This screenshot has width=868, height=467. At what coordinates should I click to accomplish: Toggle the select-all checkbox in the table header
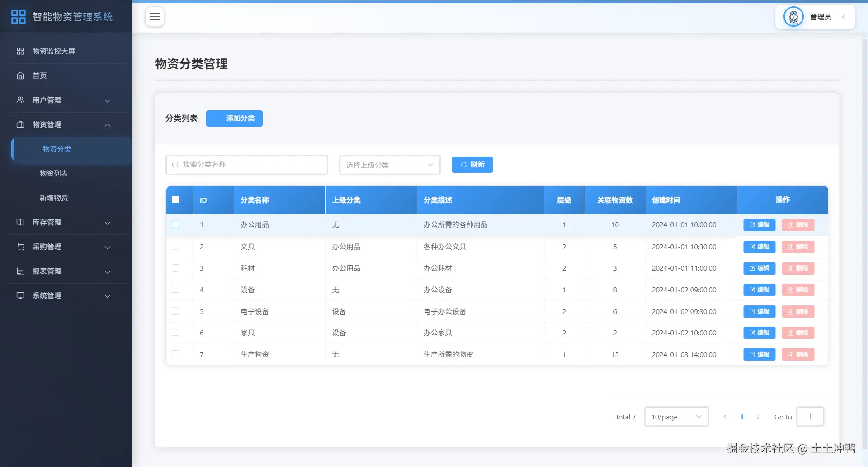pyautogui.click(x=175, y=200)
